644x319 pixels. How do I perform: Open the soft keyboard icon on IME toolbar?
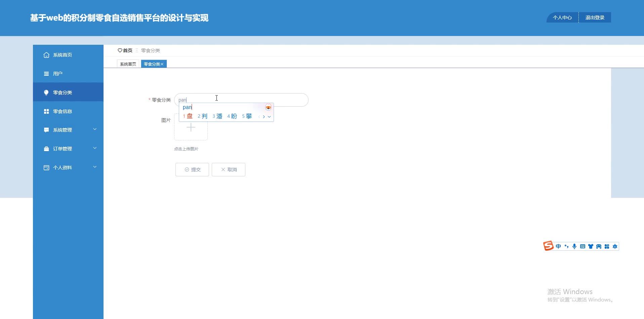click(582, 246)
